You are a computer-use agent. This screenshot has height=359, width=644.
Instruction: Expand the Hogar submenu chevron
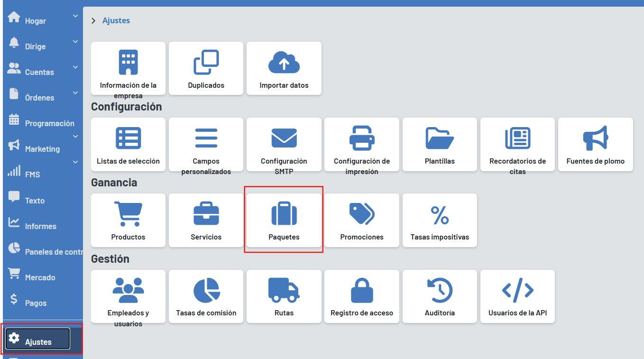pyautogui.click(x=75, y=16)
